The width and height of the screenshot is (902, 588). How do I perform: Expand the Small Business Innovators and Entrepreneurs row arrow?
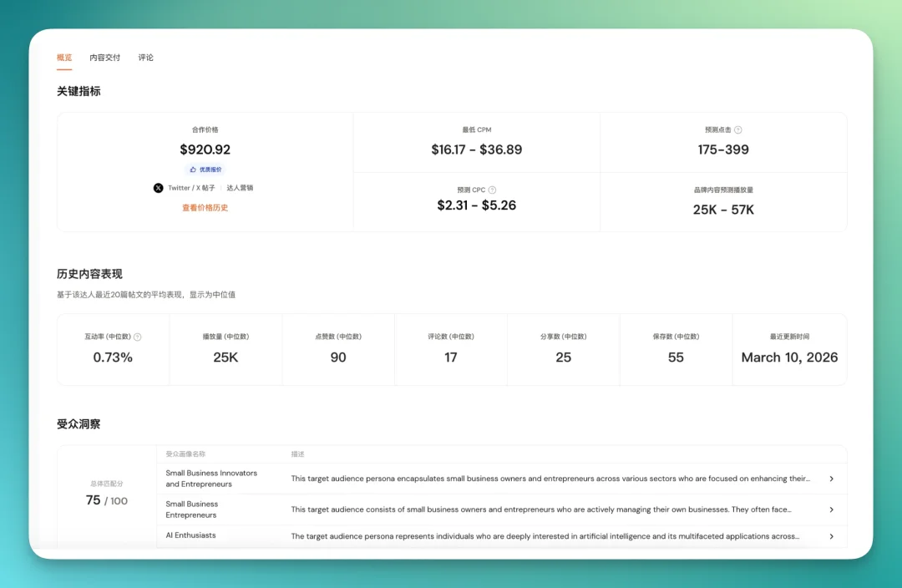(x=831, y=479)
